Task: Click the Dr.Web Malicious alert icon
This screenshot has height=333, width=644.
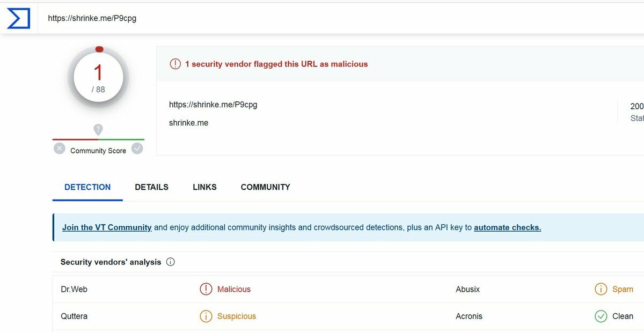Action: (x=206, y=290)
